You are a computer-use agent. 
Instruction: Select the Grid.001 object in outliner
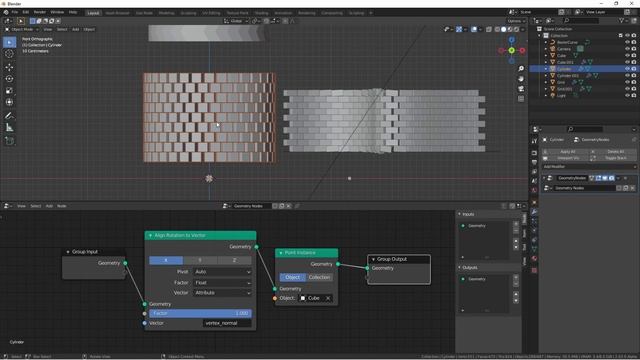coord(565,89)
